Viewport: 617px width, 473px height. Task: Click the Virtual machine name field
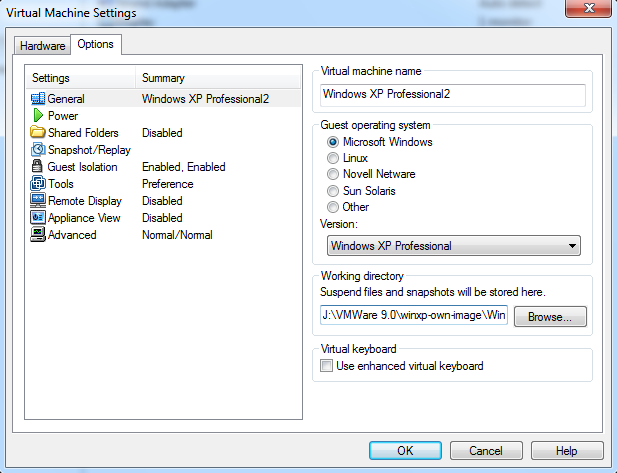coord(453,95)
